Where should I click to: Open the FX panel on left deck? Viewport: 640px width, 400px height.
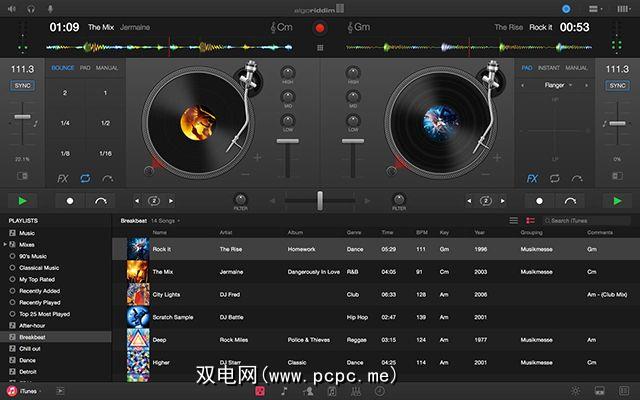click(x=62, y=178)
